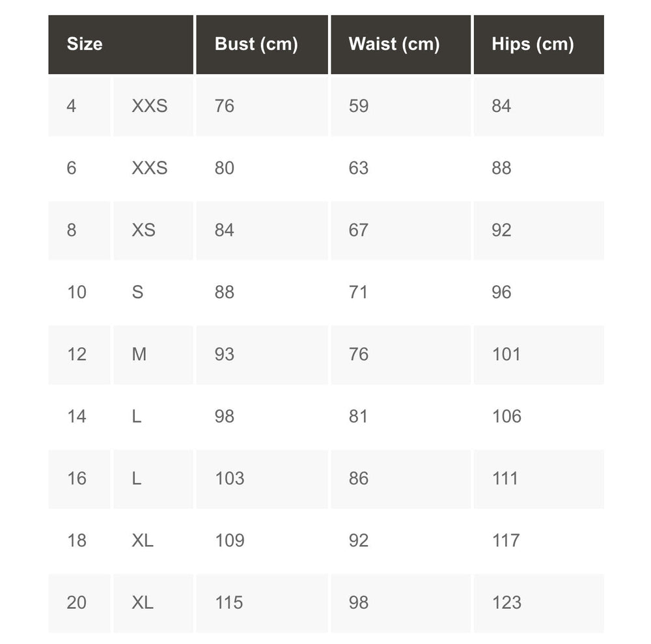Click the S size label
Image resolution: width=651 pixels, height=644 pixels.
coord(137,292)
